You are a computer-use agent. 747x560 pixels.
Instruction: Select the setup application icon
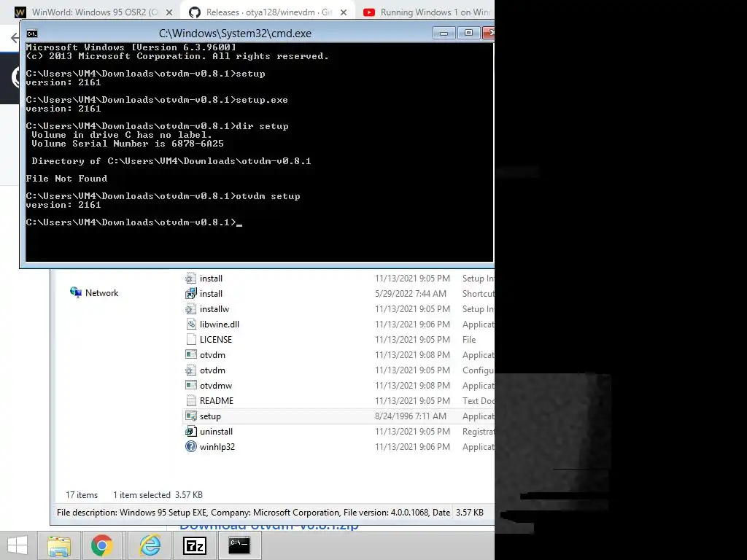point(190,416)
